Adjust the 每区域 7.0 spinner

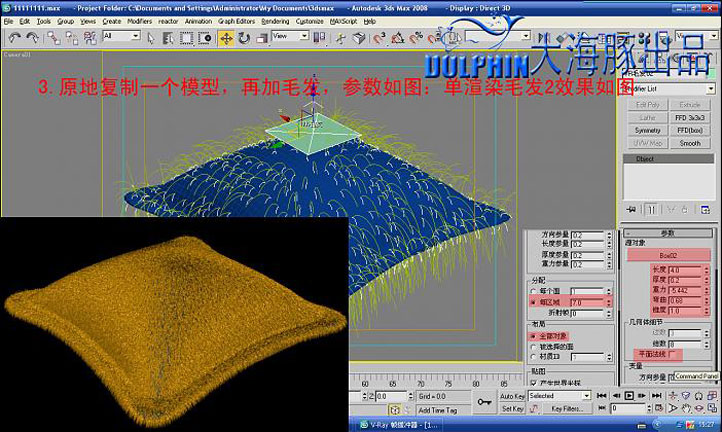[x=609, y=303]
